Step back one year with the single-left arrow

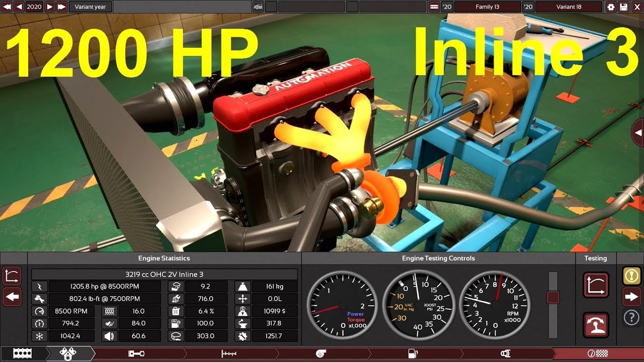[19, 7]
